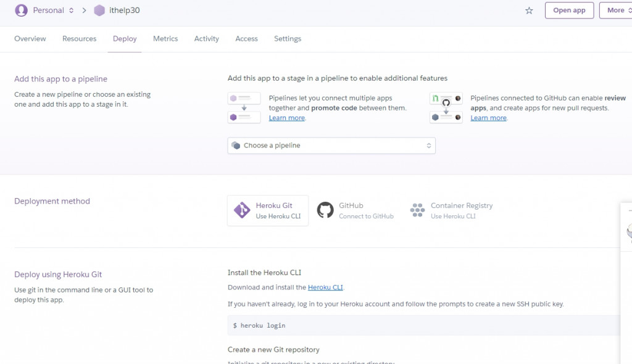
Task: Open Learn more link about promoting code
Action: tap(287, 118)
